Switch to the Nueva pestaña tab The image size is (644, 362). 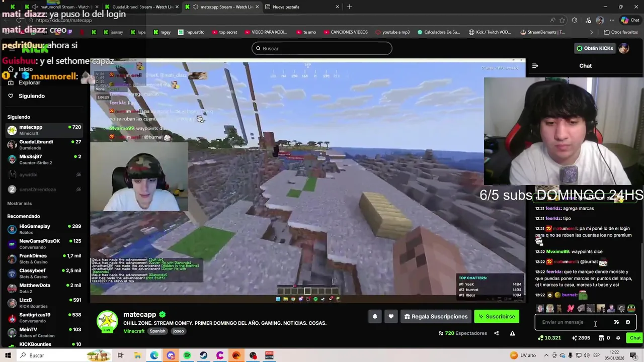[301, 7]
